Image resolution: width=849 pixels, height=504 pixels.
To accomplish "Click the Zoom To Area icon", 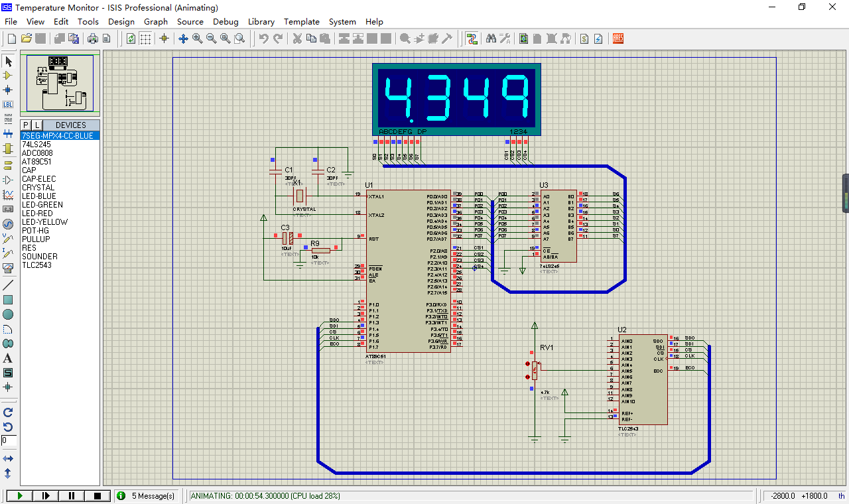I will tap(239, 38).
